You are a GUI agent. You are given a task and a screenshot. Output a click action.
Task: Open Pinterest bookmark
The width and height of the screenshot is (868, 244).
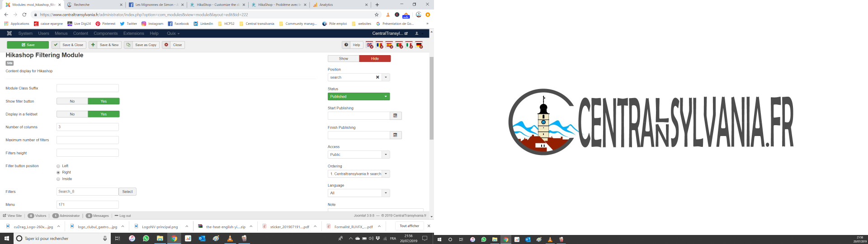click(105, 23)
